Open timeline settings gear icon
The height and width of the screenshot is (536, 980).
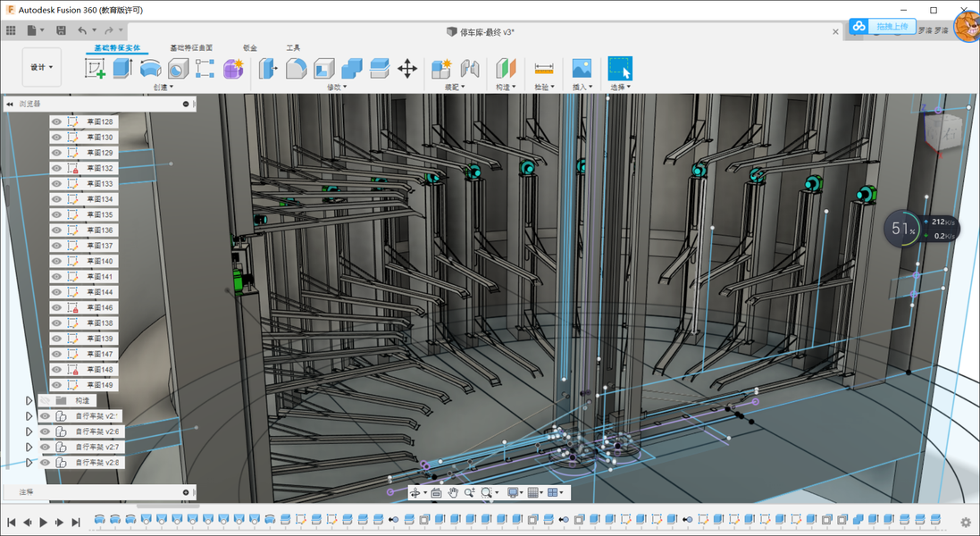[966, 522]
